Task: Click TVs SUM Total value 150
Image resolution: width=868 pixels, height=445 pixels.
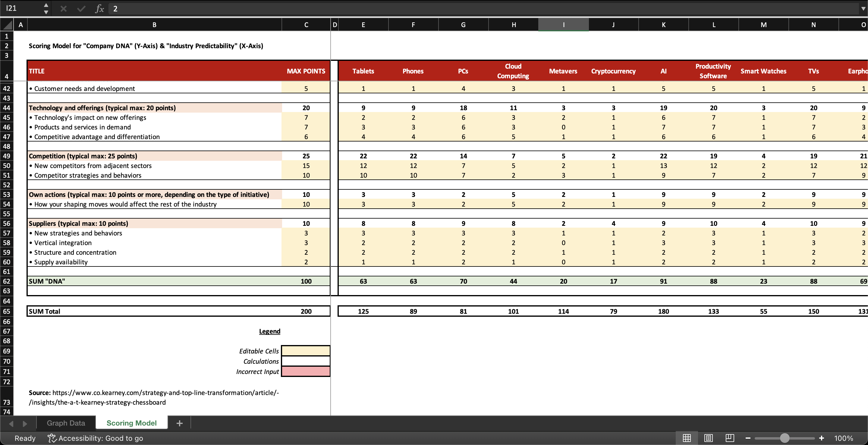Action: pyautogui.click(x=813, y=311)
